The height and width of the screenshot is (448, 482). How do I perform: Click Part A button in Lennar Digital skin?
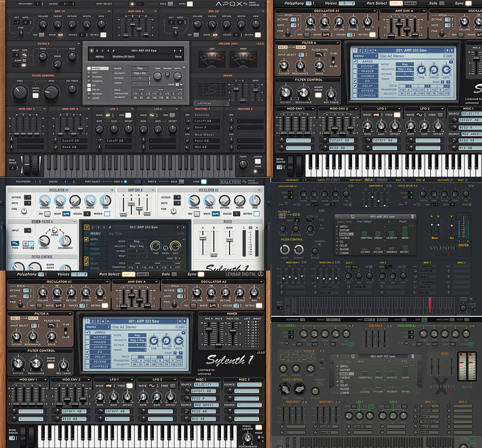128,274
